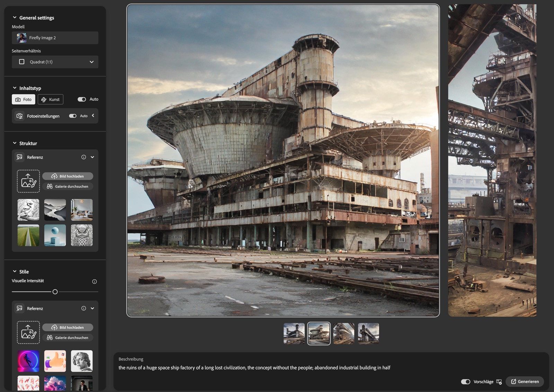Image resolution: width=554 pixels, height=392 pixels.
Task: Click Bild hochladen under Struktur
Action: click(x=68, y=176)
